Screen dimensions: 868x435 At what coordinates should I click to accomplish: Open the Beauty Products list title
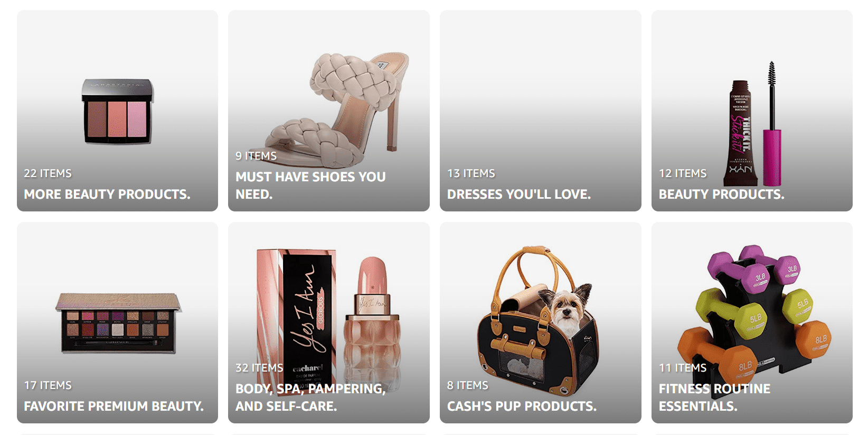click(x=721, y=194)
